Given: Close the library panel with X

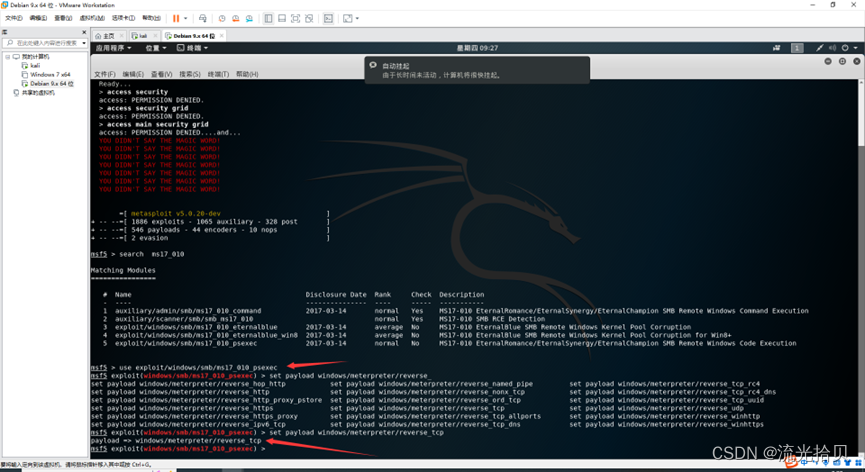Looking at the screenshot, I should (84, 33).
